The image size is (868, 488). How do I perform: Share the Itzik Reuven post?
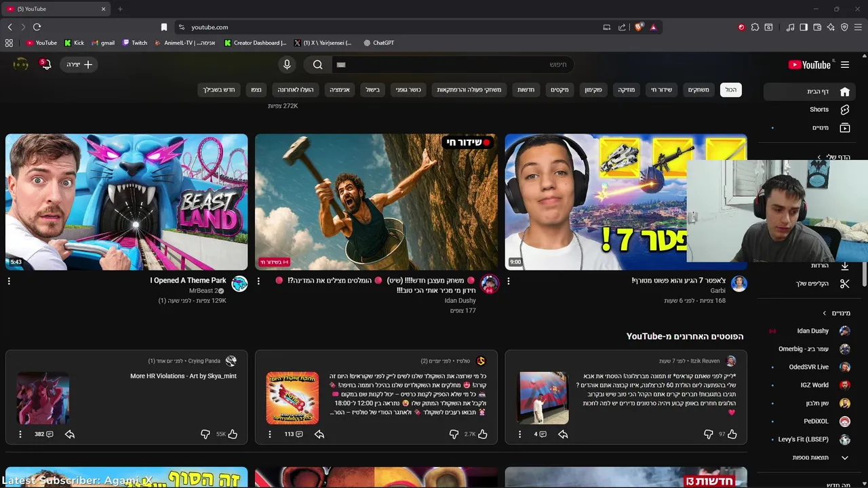tap(563, 434)
